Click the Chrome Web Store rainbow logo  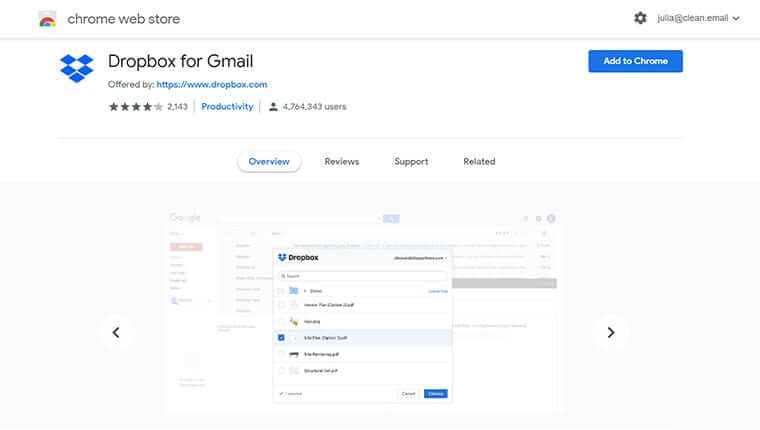pyautogui.click(x=47, y=19)
